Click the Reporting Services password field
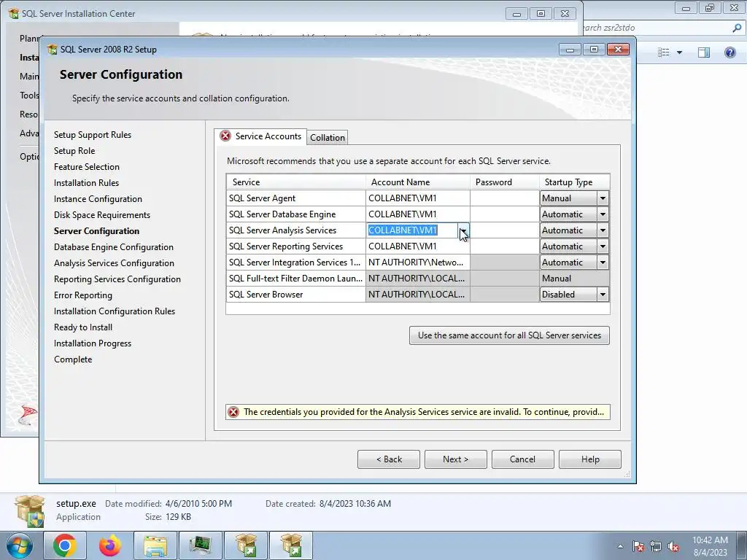 505,246
